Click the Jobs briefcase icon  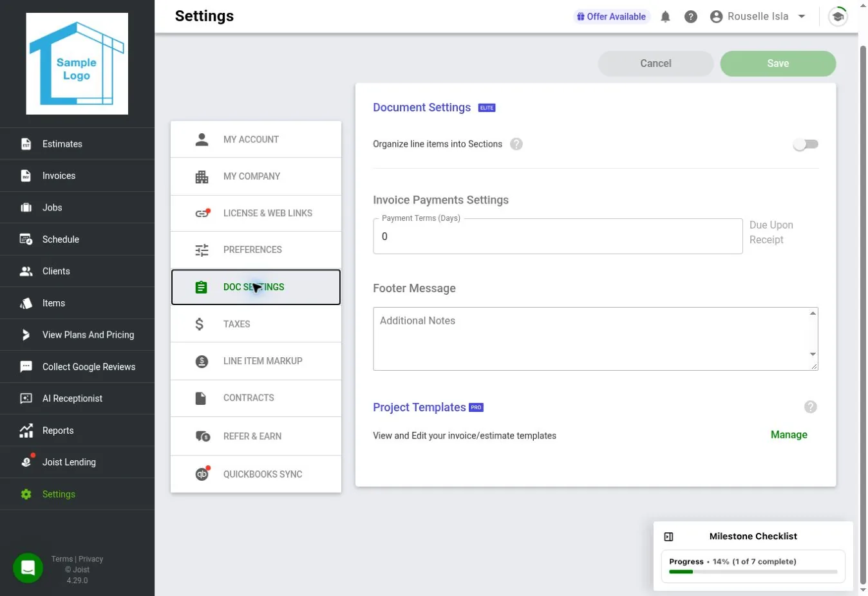click(26, 208)
